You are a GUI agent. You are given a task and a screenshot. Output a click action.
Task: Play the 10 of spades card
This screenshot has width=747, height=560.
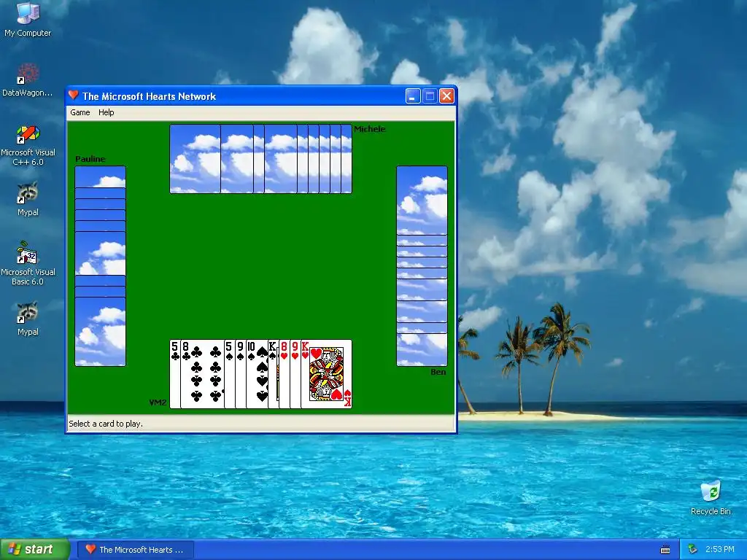tap(258, 374)
